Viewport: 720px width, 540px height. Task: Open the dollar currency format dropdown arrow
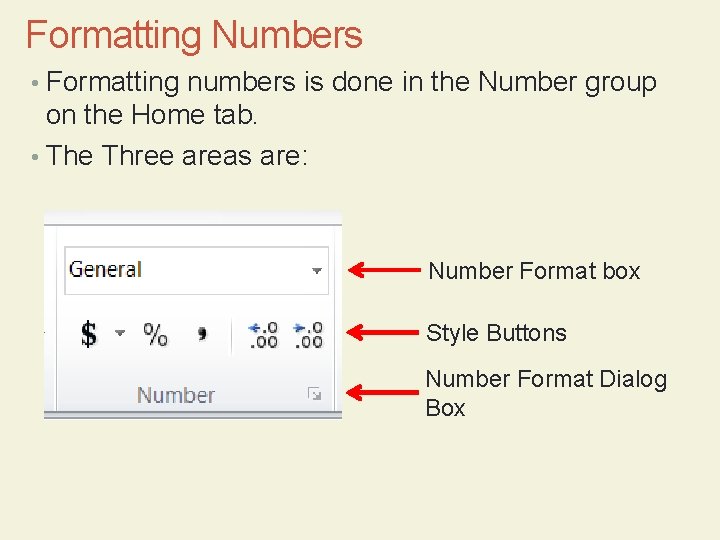[120, 332]
